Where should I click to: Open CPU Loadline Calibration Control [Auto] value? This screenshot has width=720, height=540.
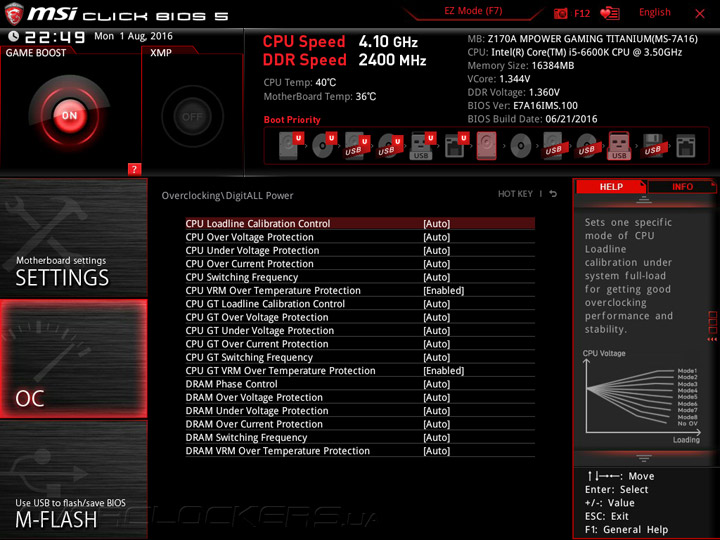point(437,224)
